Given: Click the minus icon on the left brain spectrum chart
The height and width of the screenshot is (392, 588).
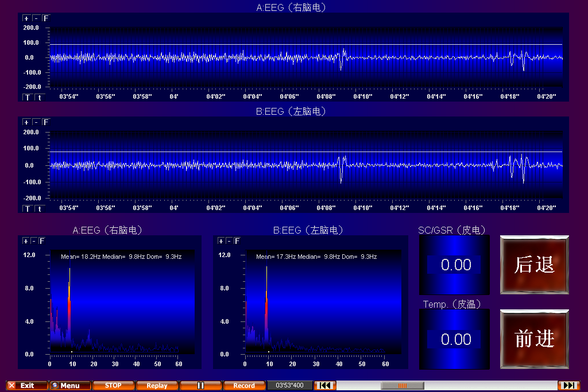Looking at the screenshot, I should pyautogui.click(x=230, y=241).
